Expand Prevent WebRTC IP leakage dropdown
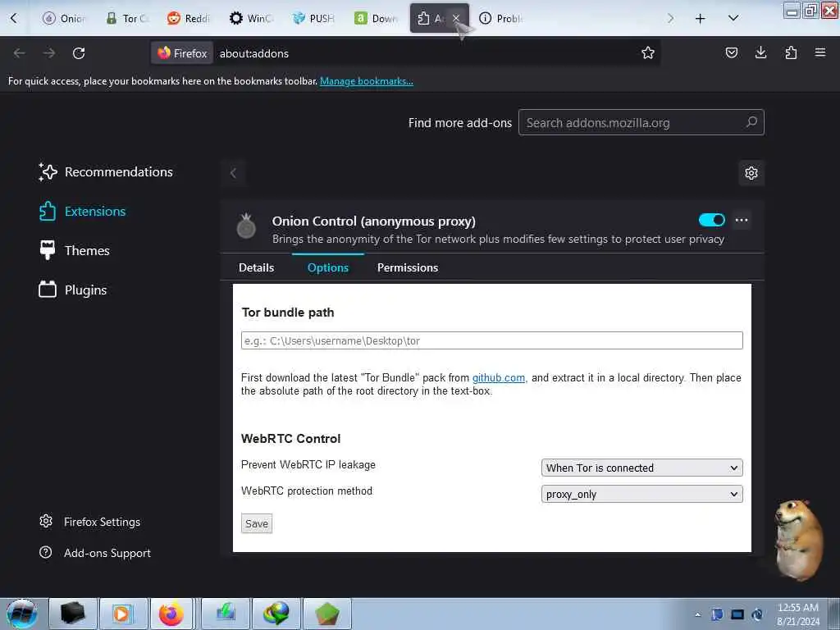840x630 pixels. 641,468
